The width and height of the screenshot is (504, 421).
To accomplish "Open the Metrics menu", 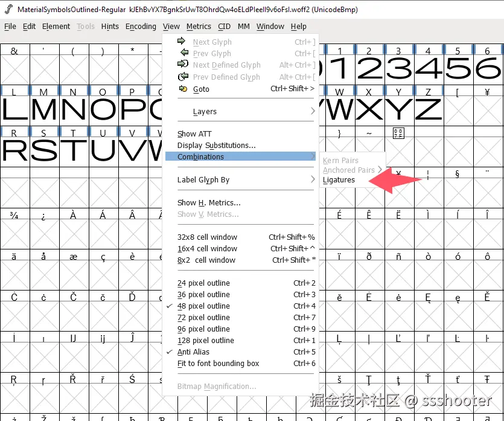I will coord(199,26).
